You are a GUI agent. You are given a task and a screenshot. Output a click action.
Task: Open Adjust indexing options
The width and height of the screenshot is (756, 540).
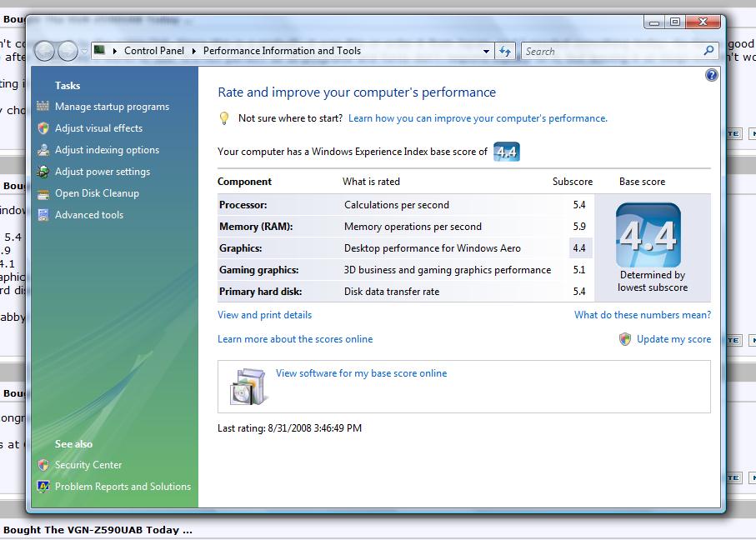tap(107, 150)
